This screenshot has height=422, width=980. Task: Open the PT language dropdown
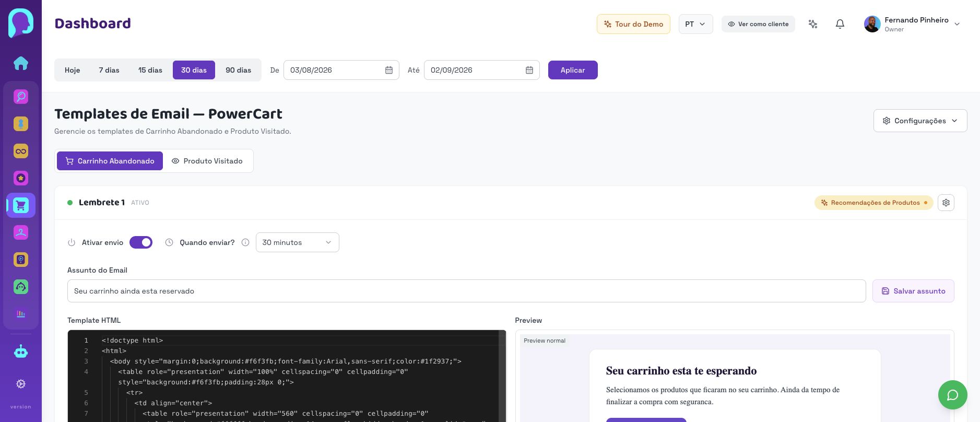(695, 24)
